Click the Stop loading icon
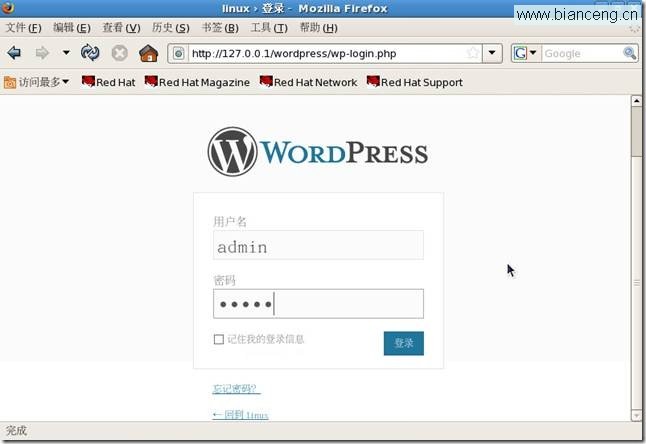Viewport: 646px width, 444px height. tap(119, 53)
